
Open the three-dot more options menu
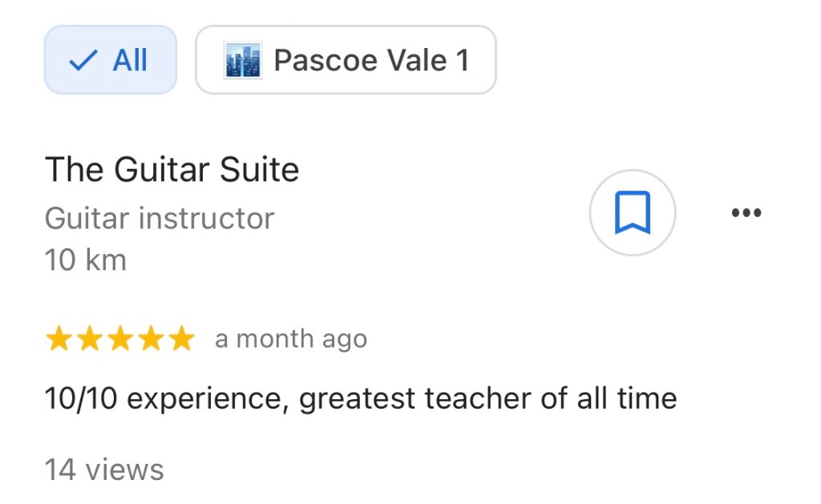click(746, 213)
